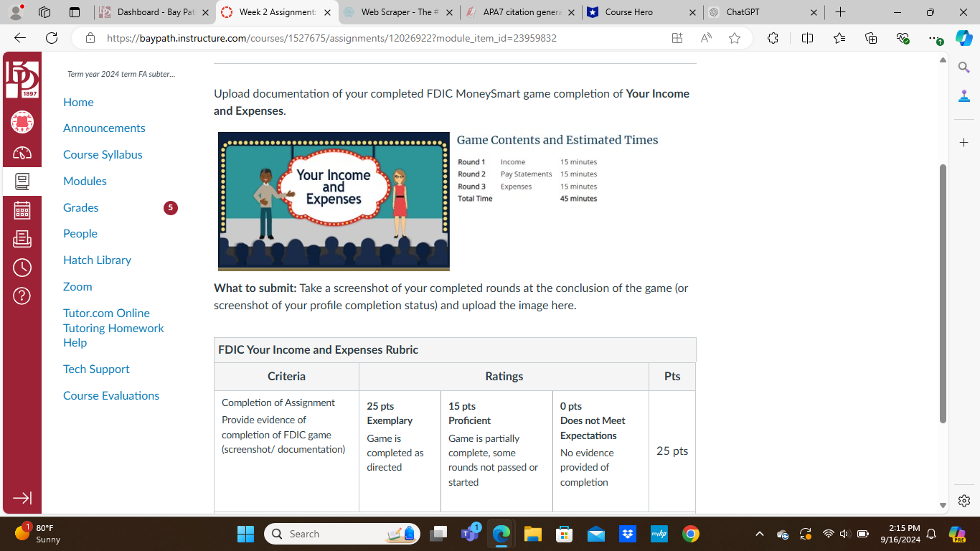Open Edge sidebar settings gear
Viewport: 980px width, 551px height.
[x=963, y=501]
